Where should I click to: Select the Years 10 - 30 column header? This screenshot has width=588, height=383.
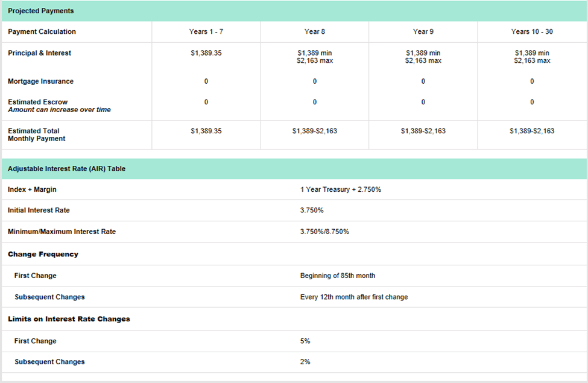tap(532, 31)
